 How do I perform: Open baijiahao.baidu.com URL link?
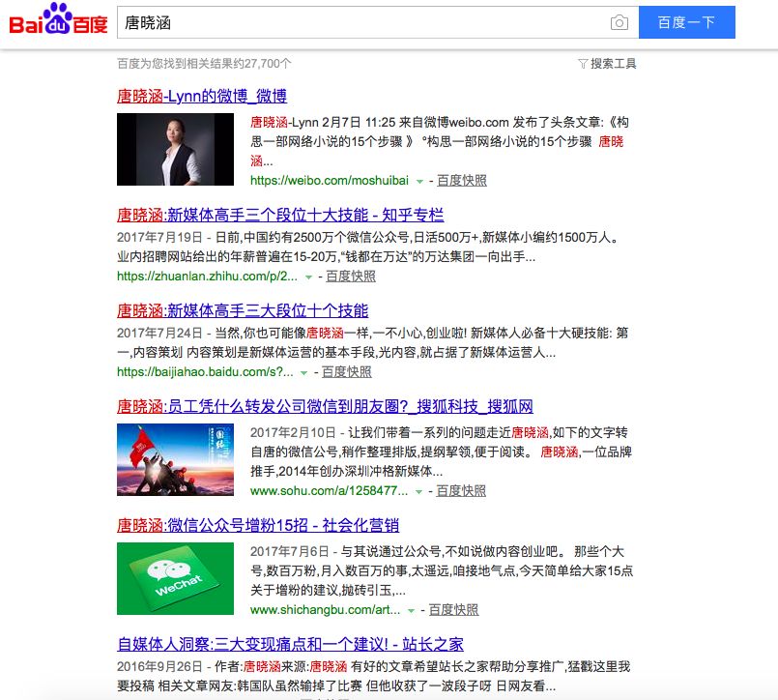tap(205, 372)
